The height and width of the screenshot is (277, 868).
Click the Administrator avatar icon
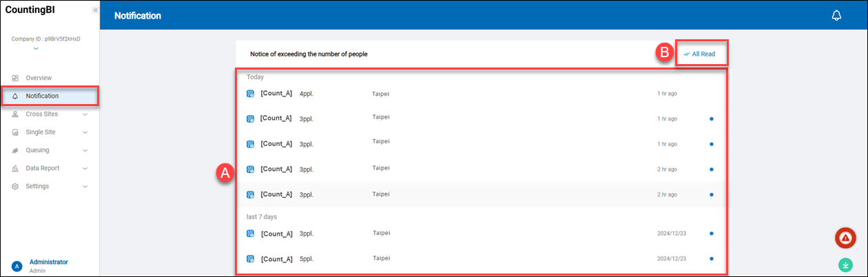pos(17,266)
